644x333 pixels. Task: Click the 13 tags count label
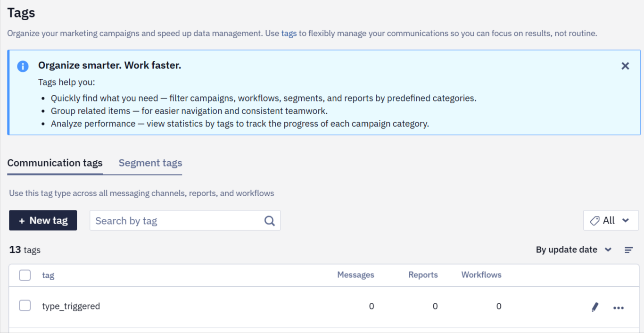[25, 250]
